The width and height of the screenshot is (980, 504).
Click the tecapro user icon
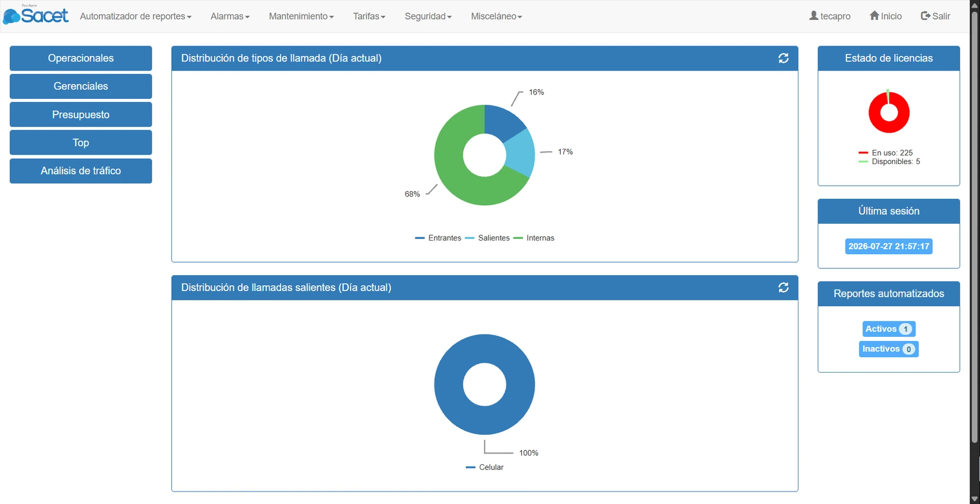[814, 16]
